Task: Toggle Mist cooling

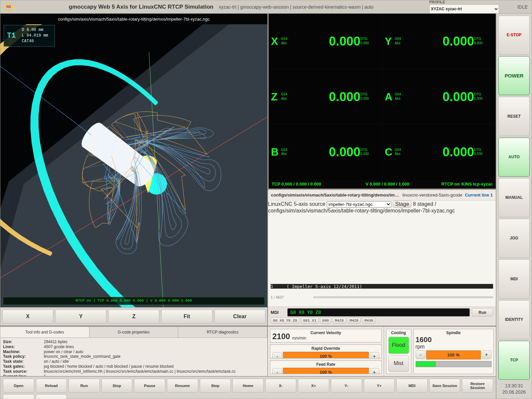Action: click(x=398, y=363)
